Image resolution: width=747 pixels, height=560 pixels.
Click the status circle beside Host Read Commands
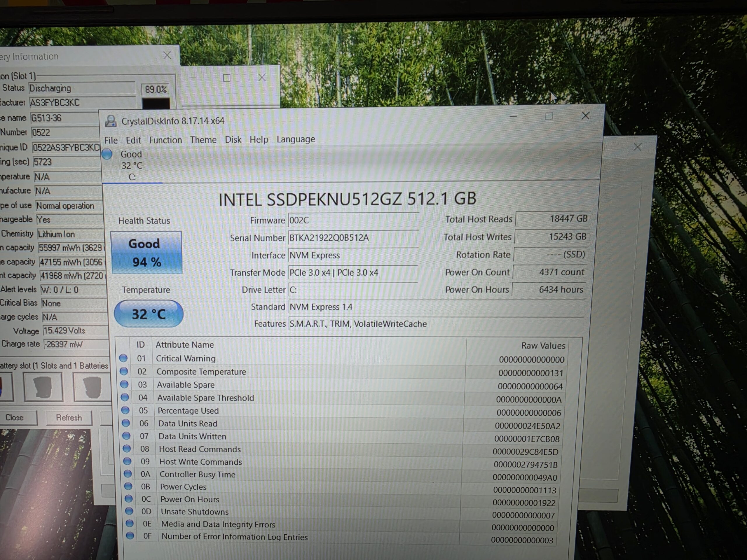tap(127, 449)
